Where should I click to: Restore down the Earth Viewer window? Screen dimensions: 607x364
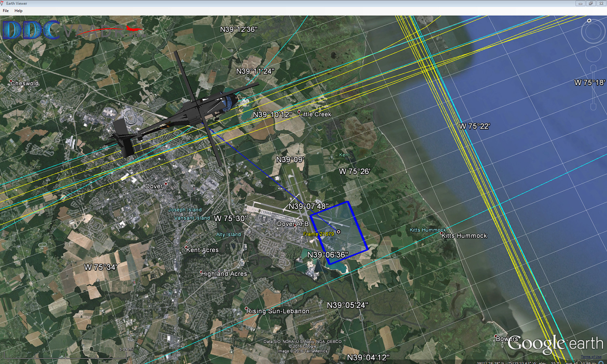pyautogui.click(x=591, y=3)
